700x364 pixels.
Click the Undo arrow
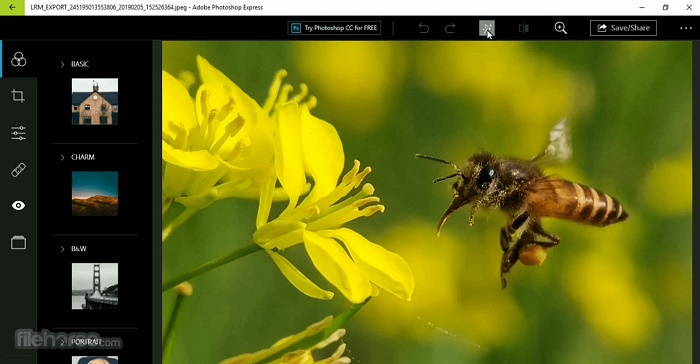point(424,28)
